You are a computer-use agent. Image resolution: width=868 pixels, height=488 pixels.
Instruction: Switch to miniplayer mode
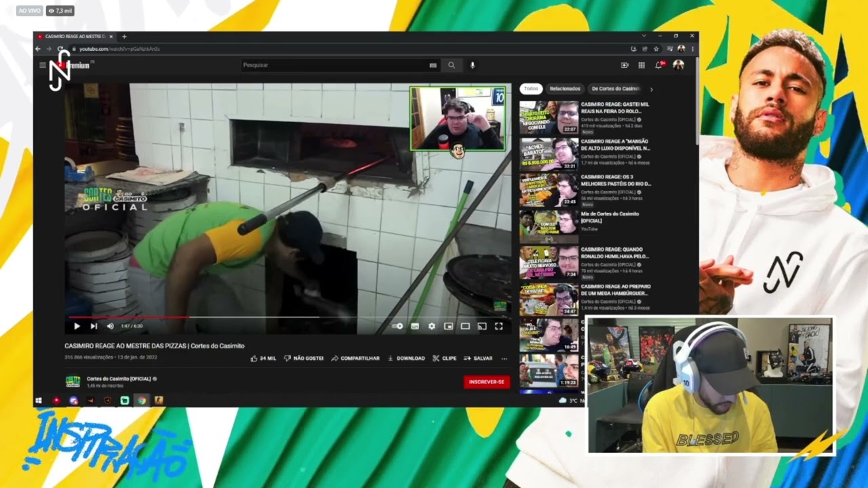[x=448, y=326]
